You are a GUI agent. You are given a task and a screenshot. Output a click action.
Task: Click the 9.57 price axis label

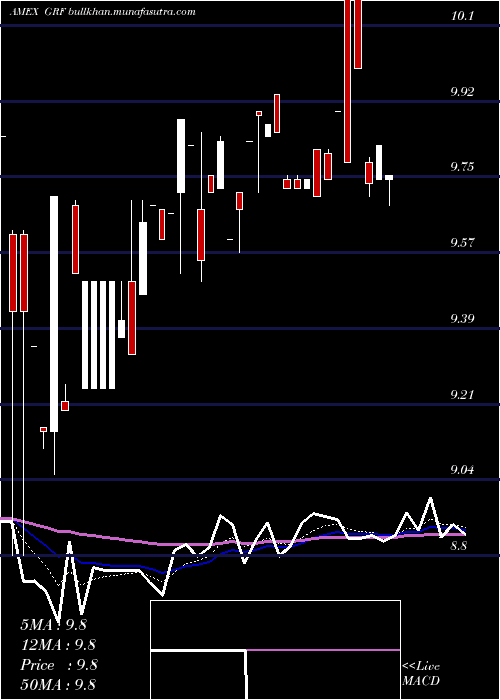click(x=462, y=243)
